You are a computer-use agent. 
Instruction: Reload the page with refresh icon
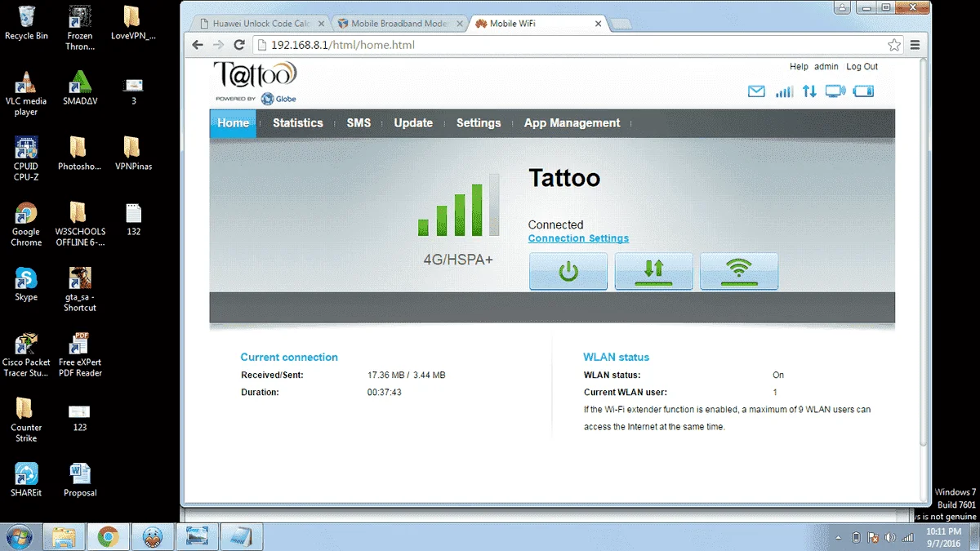(239, 45)
